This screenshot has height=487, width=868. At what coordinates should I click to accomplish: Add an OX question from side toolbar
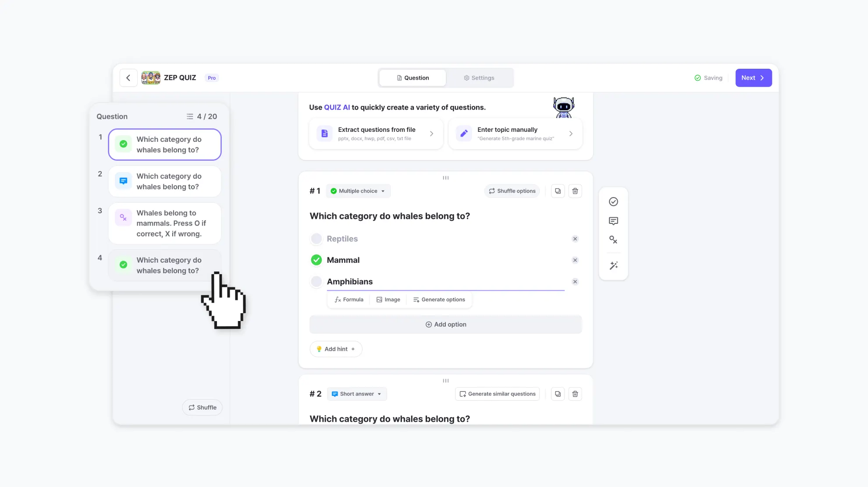coord(613,240)
